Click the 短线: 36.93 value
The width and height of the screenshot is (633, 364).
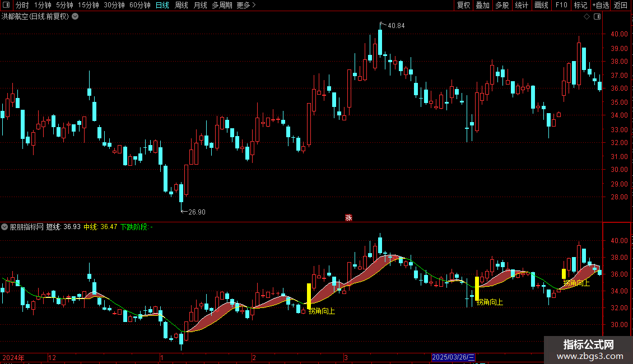(x=63, y=227)
